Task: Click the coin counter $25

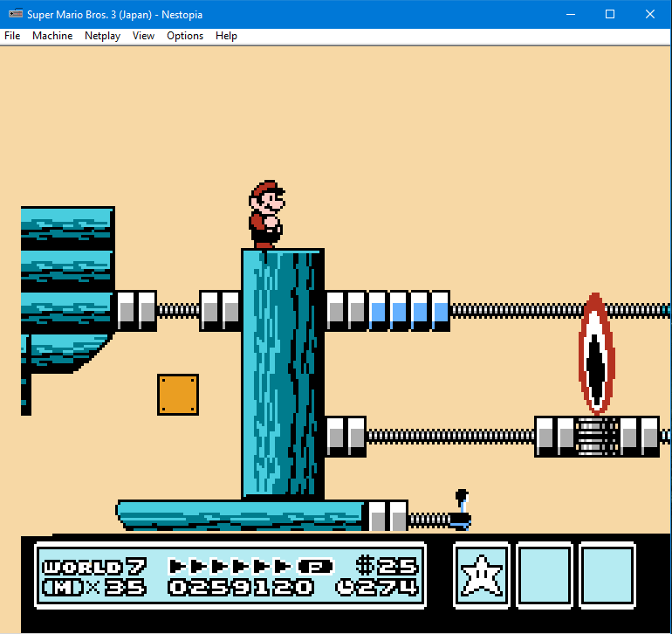Action: pos(387,566)
